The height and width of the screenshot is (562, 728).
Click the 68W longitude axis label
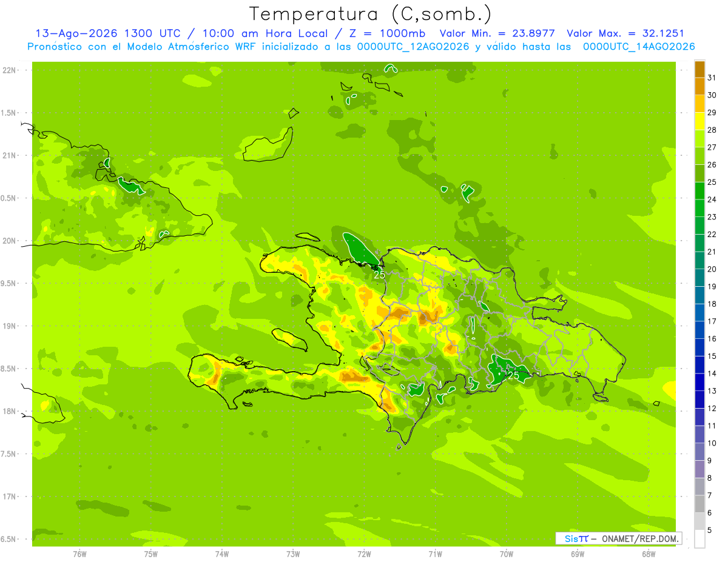[649, 554]
